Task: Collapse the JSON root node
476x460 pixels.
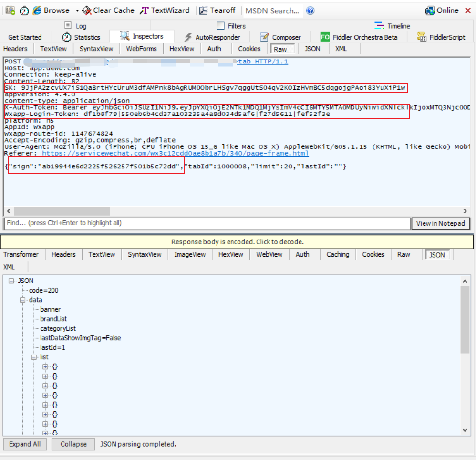Action: click(11, 281)
